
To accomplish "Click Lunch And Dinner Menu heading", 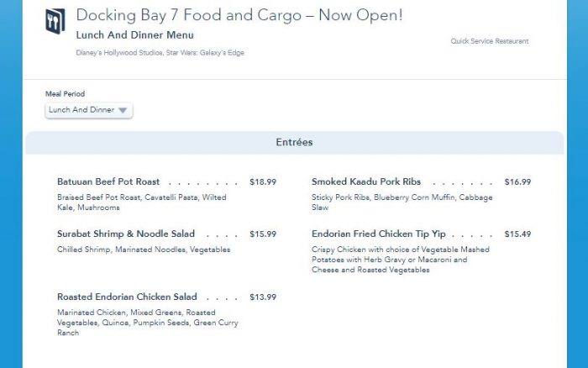I will click(x=135, y=35).
